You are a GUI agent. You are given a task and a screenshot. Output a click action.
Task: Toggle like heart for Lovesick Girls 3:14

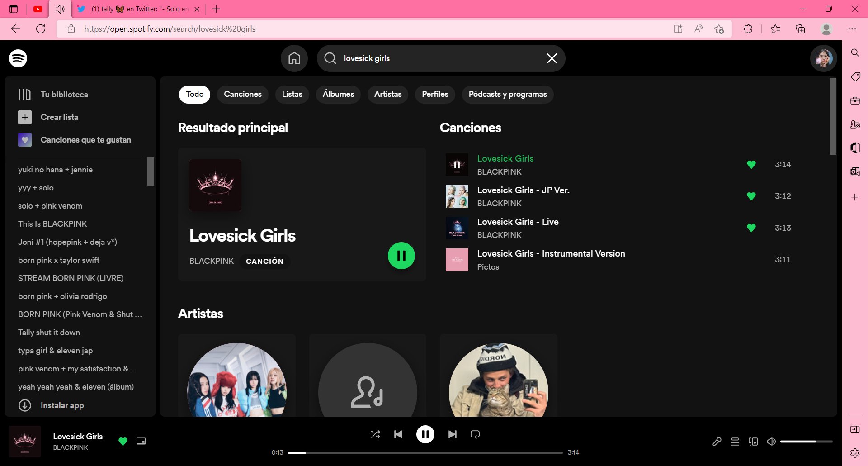click(x=751, y=165)
